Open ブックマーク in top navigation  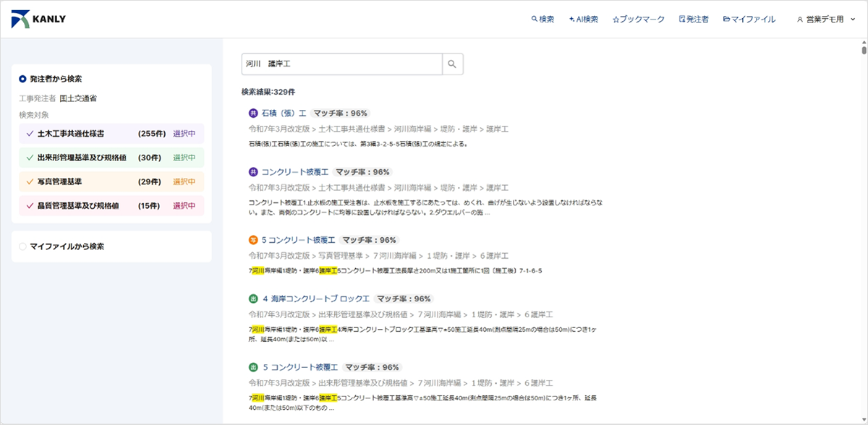(639, 20)
